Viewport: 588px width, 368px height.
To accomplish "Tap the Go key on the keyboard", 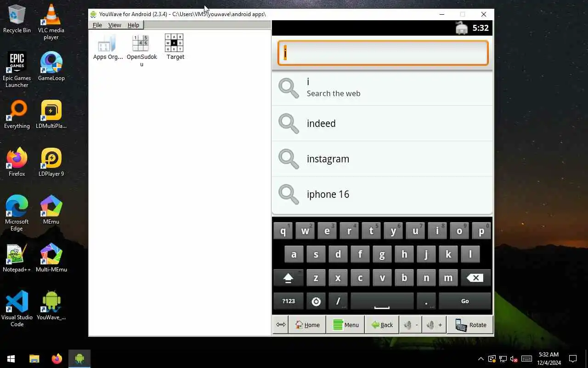I will tap(465, 301).
